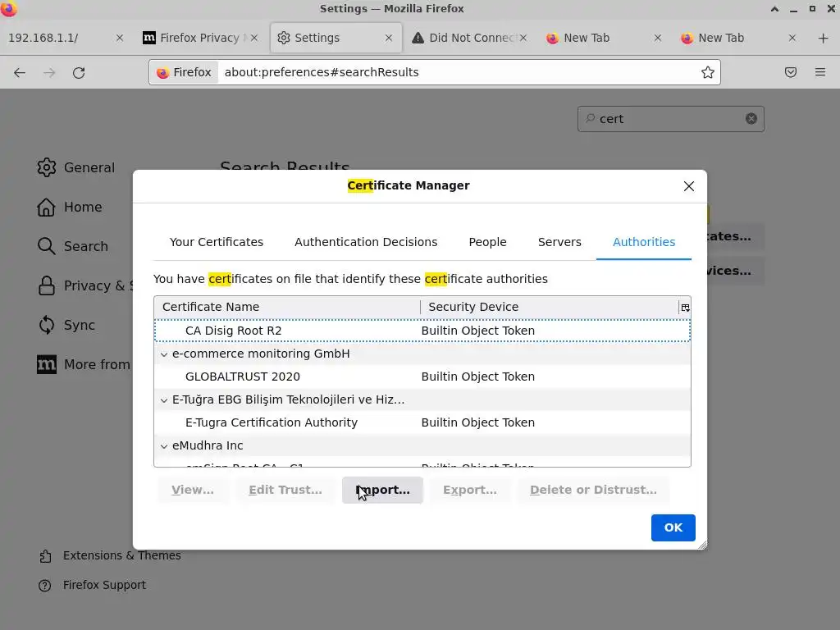Screen dimensions: 840x630
Task: Click the View... button
Action: (x=193, y=491)
